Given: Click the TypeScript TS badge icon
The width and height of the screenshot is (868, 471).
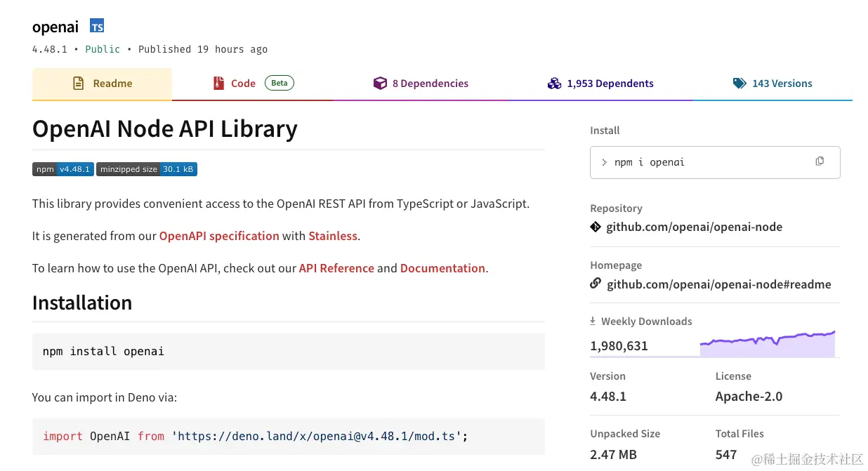Looking at the screenshot, I should pyautogui.click(x=97, y=27).
